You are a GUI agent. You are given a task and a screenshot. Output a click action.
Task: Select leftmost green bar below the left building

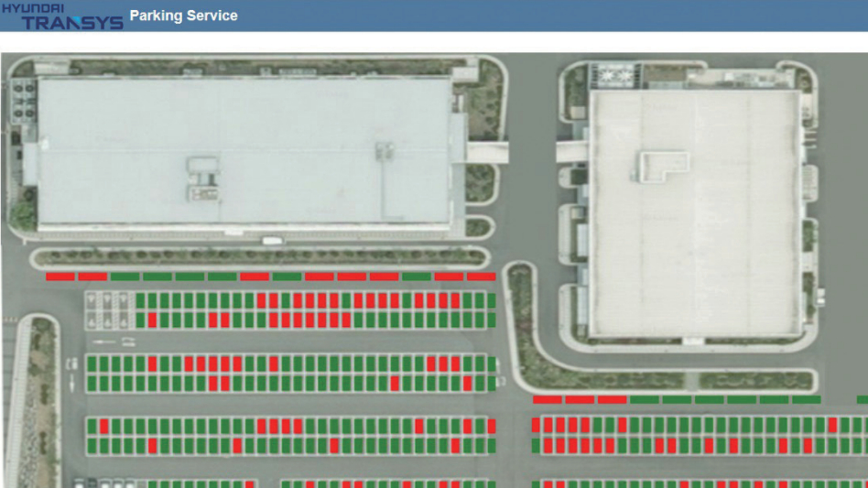coord(125,277)
